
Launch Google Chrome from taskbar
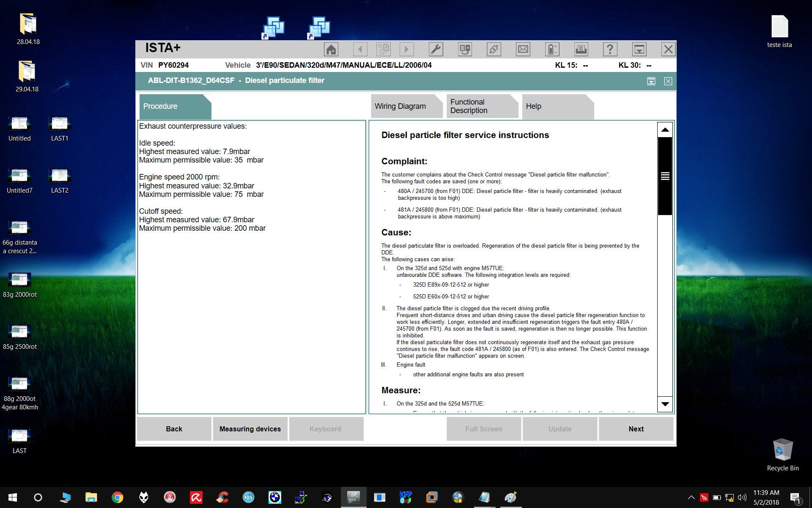pos(117,497)
